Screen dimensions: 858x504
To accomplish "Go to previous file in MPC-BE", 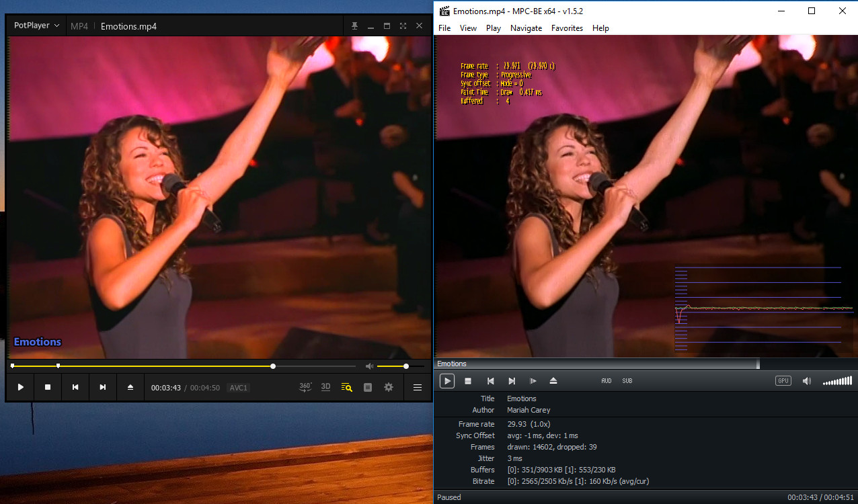I will (491, 381).
